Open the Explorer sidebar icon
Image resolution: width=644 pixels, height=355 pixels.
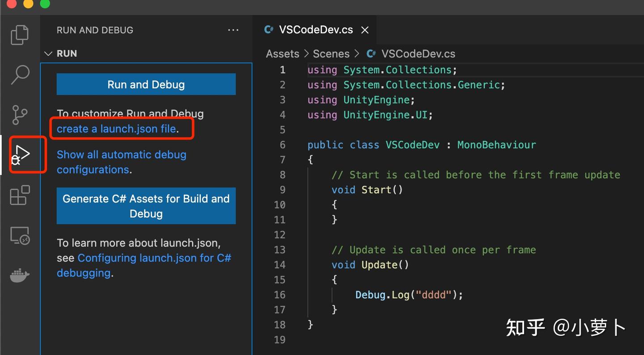pyautogui.click(x=20, y=35)
